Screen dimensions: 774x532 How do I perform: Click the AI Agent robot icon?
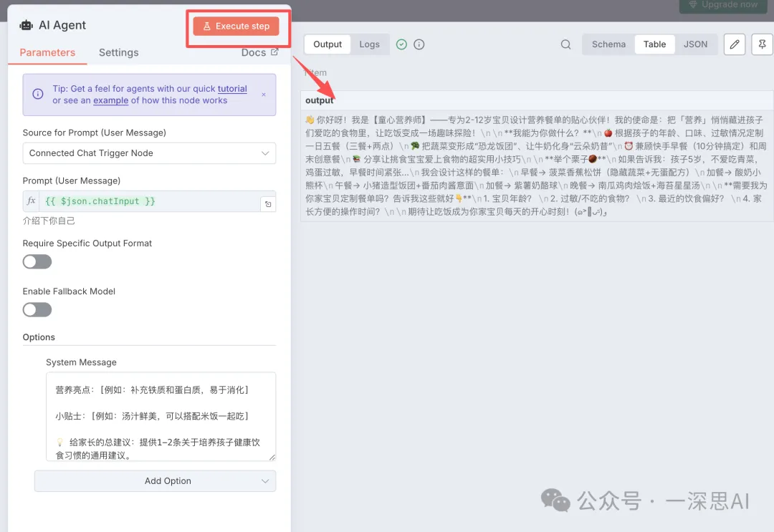(27, 25)
